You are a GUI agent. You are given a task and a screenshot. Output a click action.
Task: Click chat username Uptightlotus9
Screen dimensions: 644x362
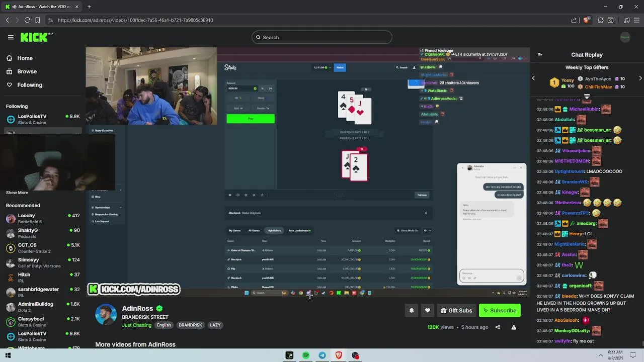coord(569,171)
